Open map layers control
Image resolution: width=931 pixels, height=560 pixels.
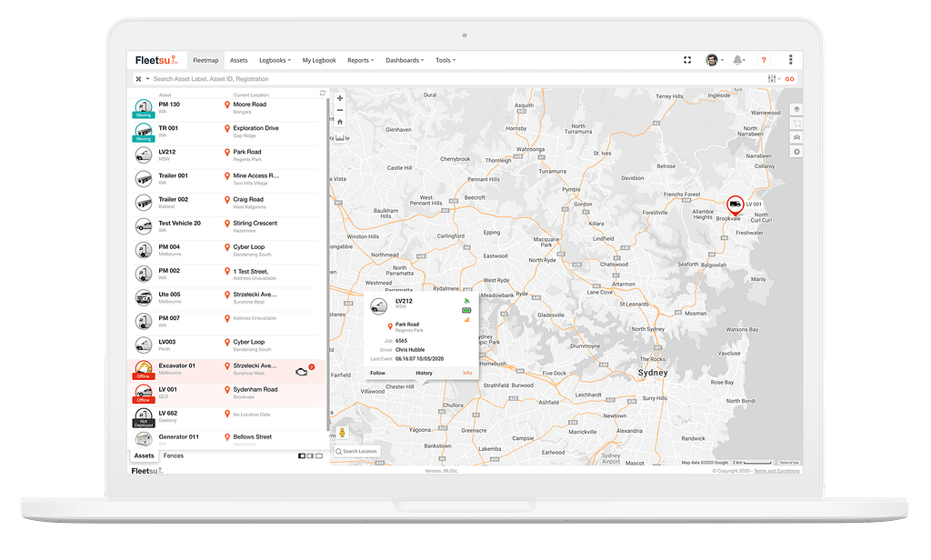pyautogui.click(x=796, y=109)
